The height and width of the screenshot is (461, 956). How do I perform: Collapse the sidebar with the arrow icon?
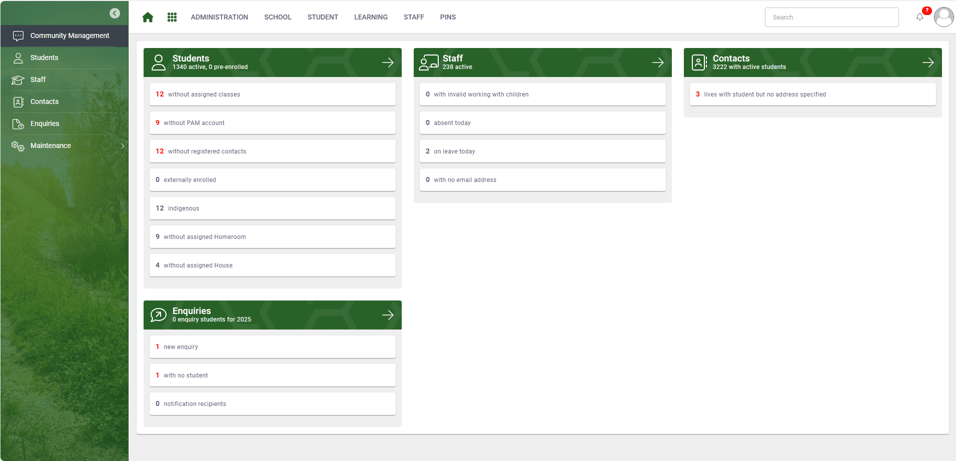115,13
